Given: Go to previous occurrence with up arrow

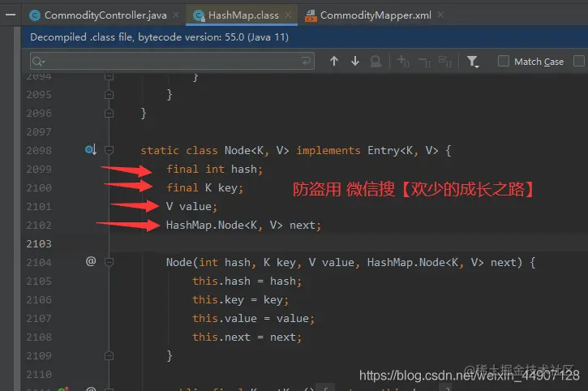Looking at the screenshot, I should click(334, 61).
